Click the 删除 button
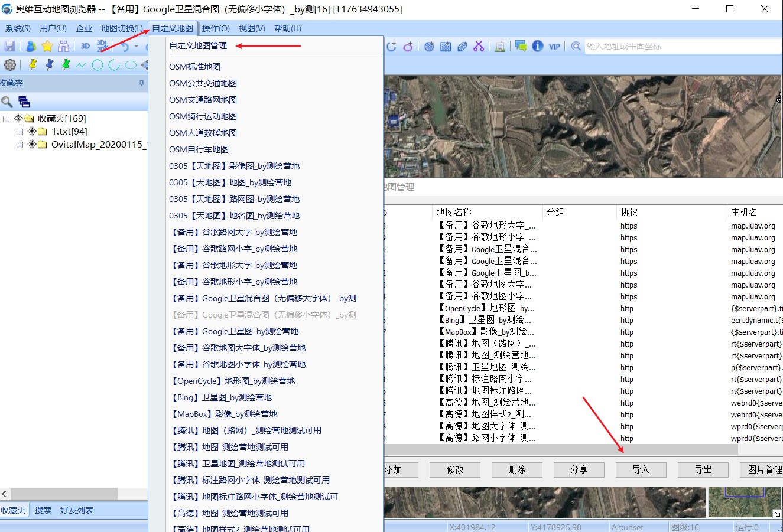The image size is (783, 532). (x=517, y=469)
